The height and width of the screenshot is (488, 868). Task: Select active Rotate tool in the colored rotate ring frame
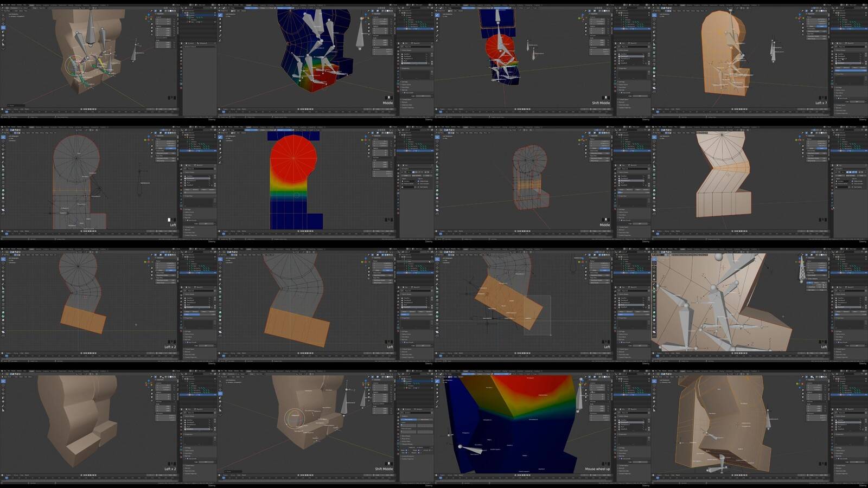(3, 28)
